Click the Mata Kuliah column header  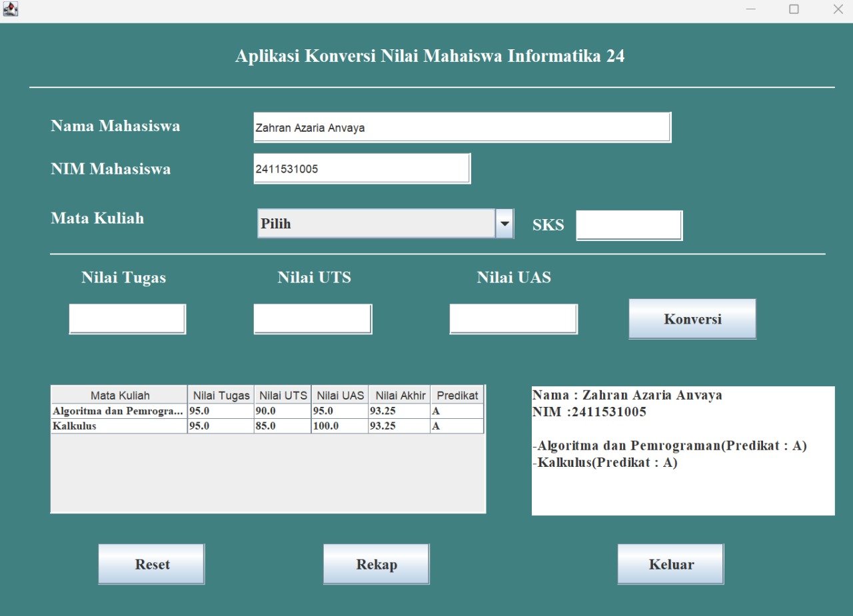(x=120, y=395)
